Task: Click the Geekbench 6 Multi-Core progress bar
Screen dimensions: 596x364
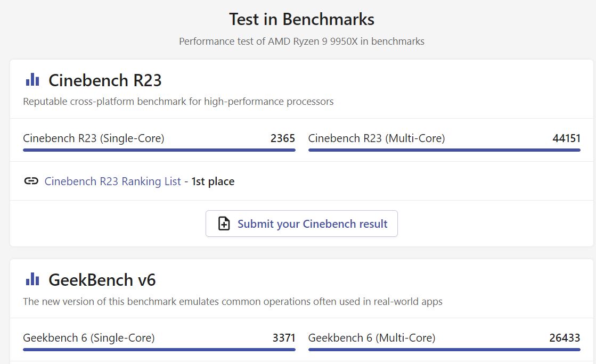Action: tap(444, 350)
